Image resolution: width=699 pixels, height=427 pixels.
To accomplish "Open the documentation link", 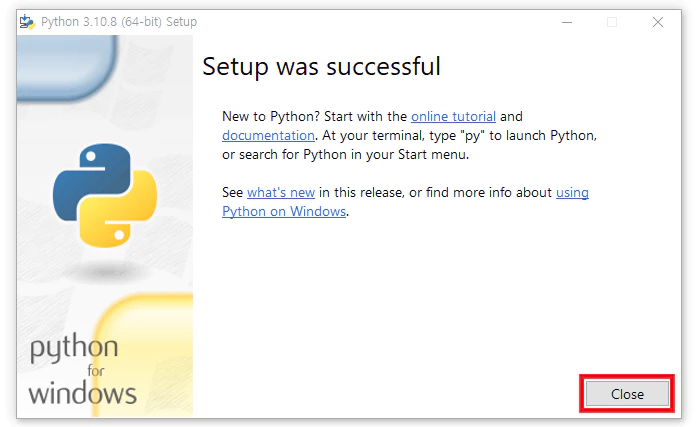I will pyautogui.click(x=268, y=135).
